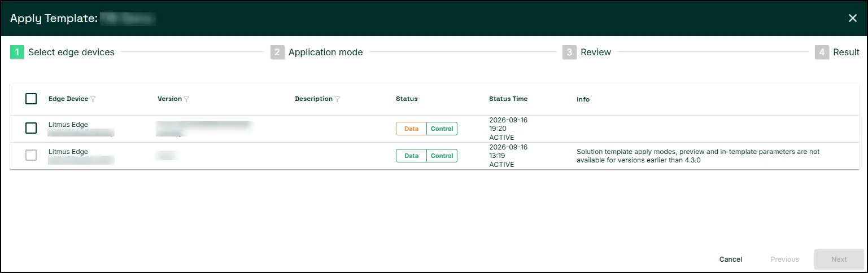Click the Control badge in second row
Screen dimensions: 868x273
coord(442,156)
